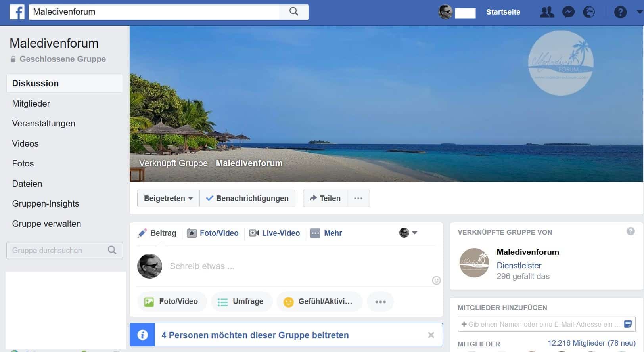Click the profile picture in top bar

(445, 12)
